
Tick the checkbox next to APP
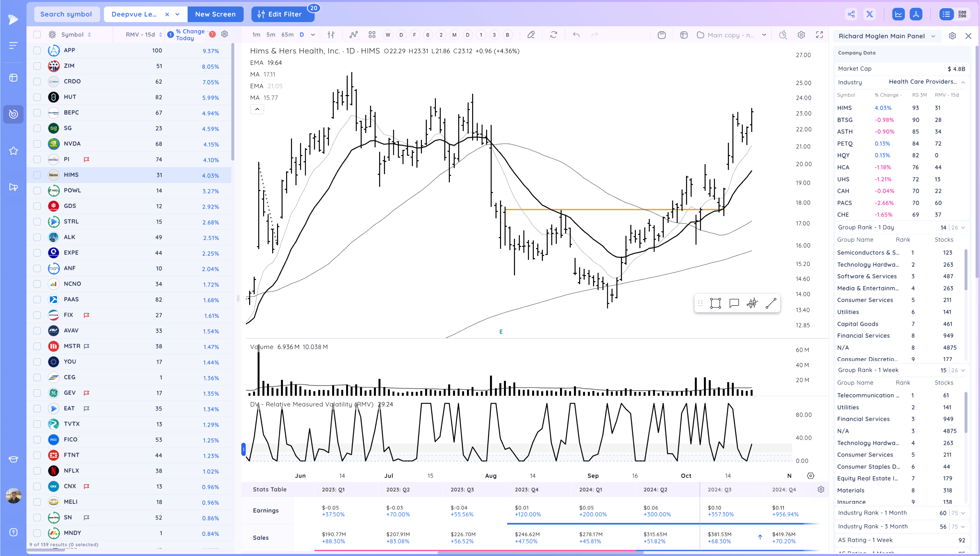(x=37, y=51)
